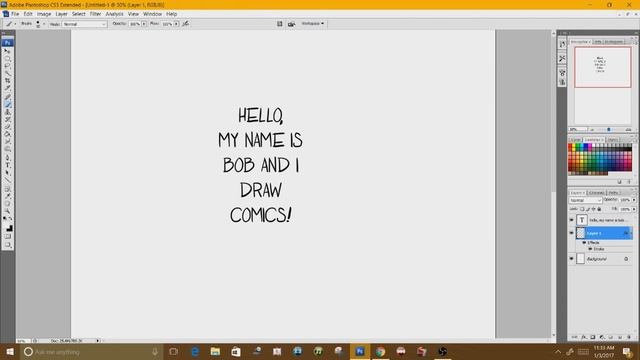Select the Lasso tool

pyautogui.click(x=7, y=66)
